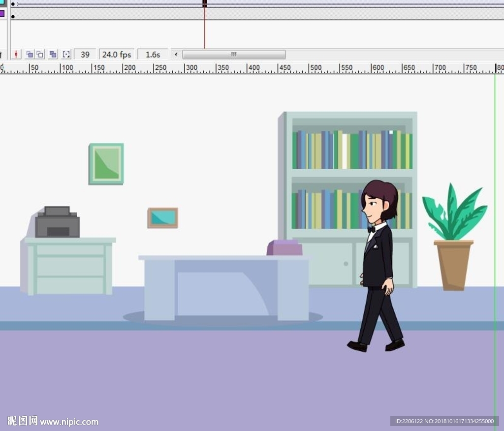Enable Edit Multiple Frames
The width and height of the screenshot is (504, 431).
(53, 54)
